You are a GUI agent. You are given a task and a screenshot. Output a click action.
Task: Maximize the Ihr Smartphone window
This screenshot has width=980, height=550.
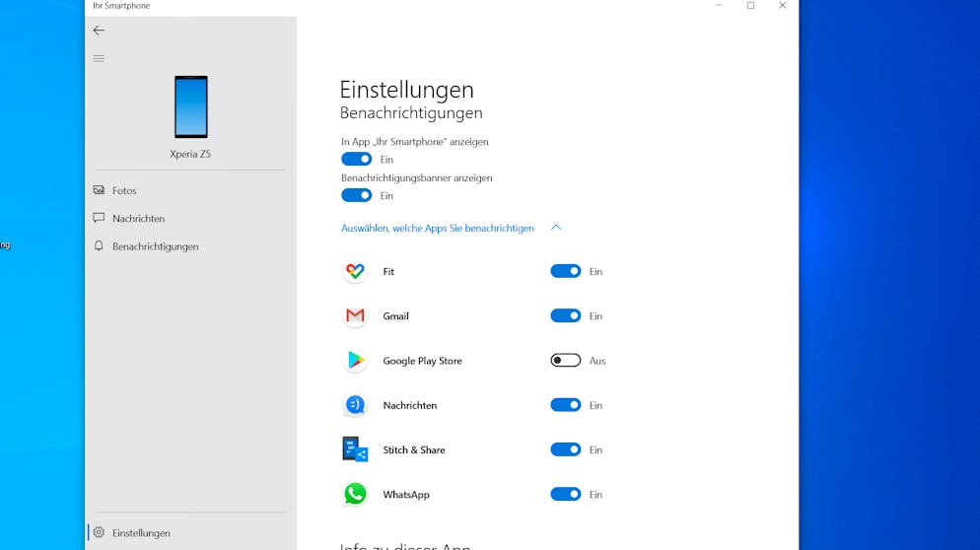pyautogui.click(x=750, y=6)
